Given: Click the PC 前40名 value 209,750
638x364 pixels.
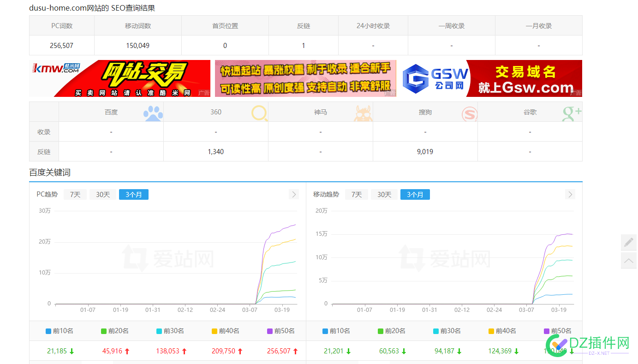Looking at the screenshot, I should [223, 351].
